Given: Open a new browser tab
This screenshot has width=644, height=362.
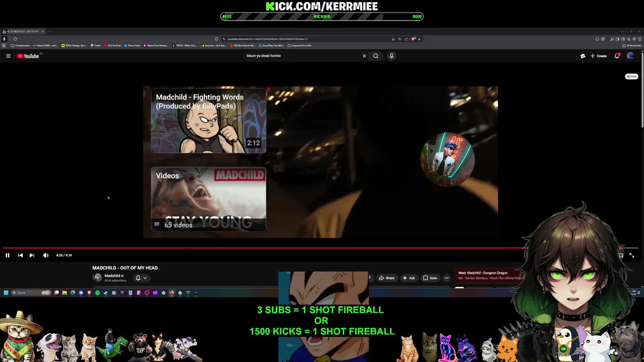Looking at the screenshot, I should [x=49, y=31].
